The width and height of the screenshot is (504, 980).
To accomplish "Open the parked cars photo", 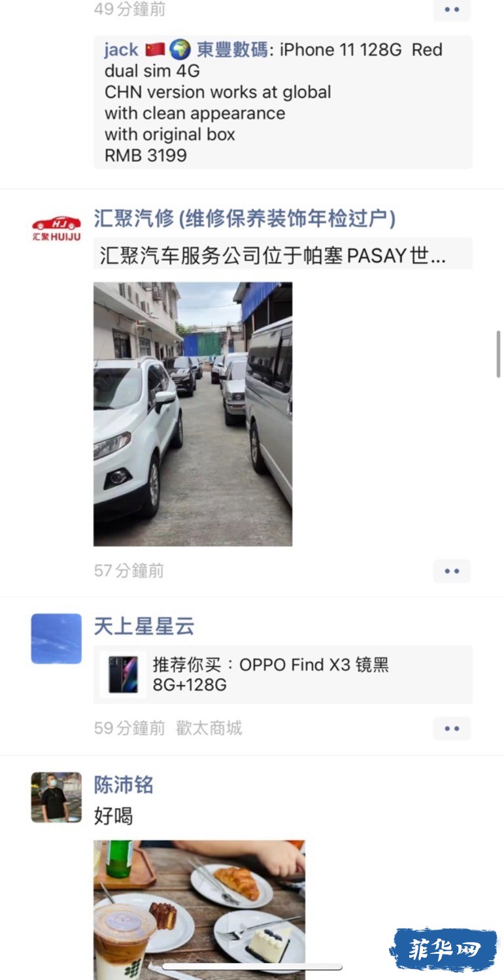I will pos(193,414).
